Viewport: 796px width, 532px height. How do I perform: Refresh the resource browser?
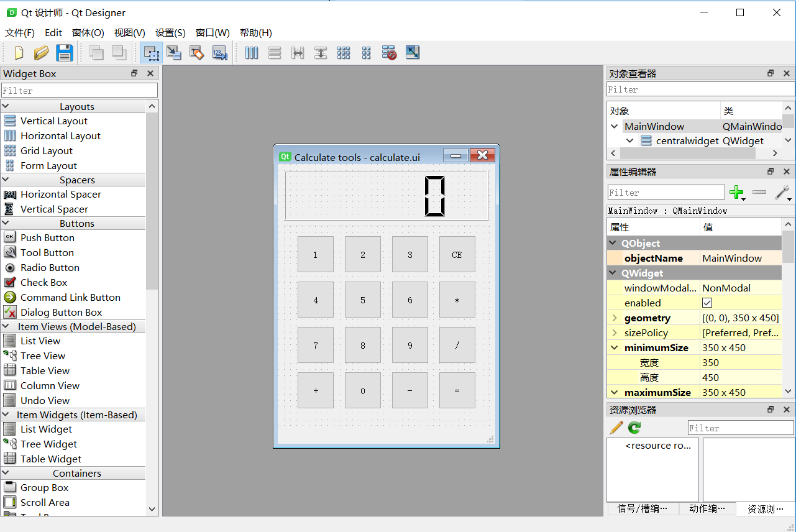633,428
